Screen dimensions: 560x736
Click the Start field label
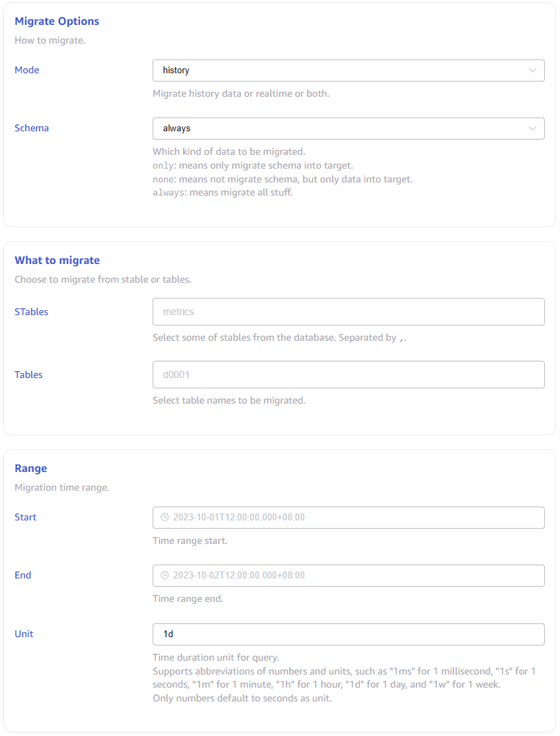[x=26, y=517]
